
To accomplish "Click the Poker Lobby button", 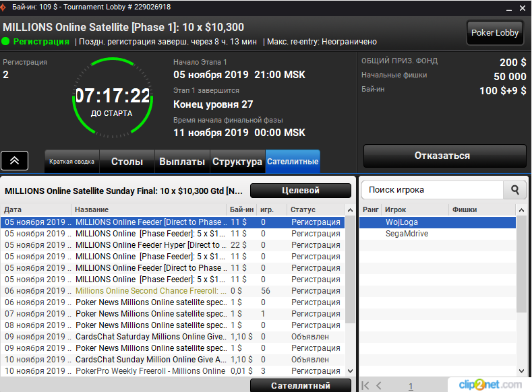I will pos(495,33).
